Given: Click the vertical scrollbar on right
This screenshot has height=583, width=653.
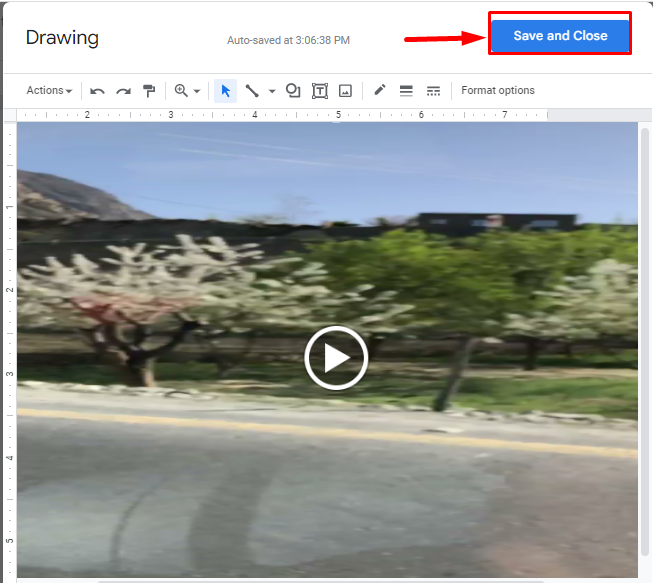Looking at the screenshot, I should (645, 341).
